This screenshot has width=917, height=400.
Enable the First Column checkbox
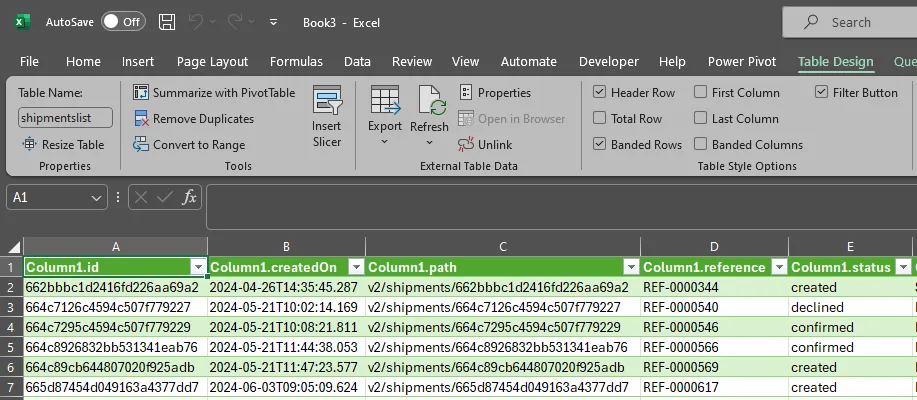[x=700, y=92]
